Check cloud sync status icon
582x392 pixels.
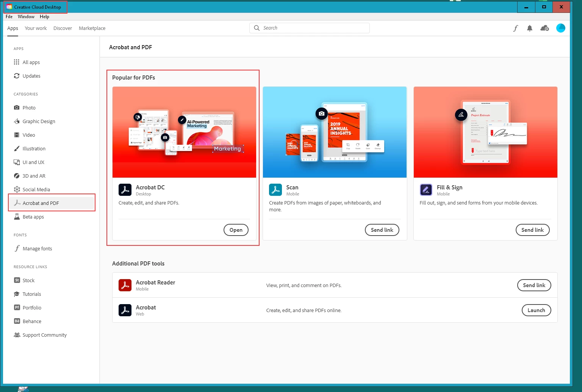tap(545, 28)
